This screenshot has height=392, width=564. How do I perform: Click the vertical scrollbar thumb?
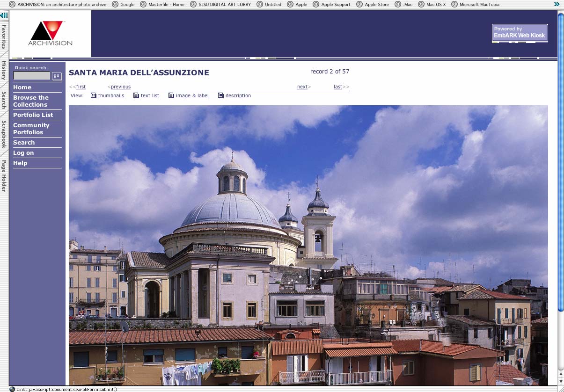(x=561, y=162)
